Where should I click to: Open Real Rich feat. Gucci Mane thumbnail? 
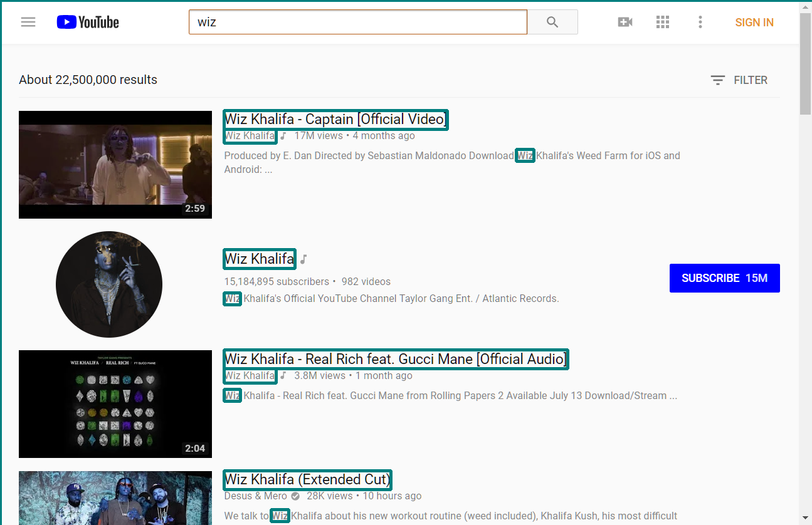point(115,404)
